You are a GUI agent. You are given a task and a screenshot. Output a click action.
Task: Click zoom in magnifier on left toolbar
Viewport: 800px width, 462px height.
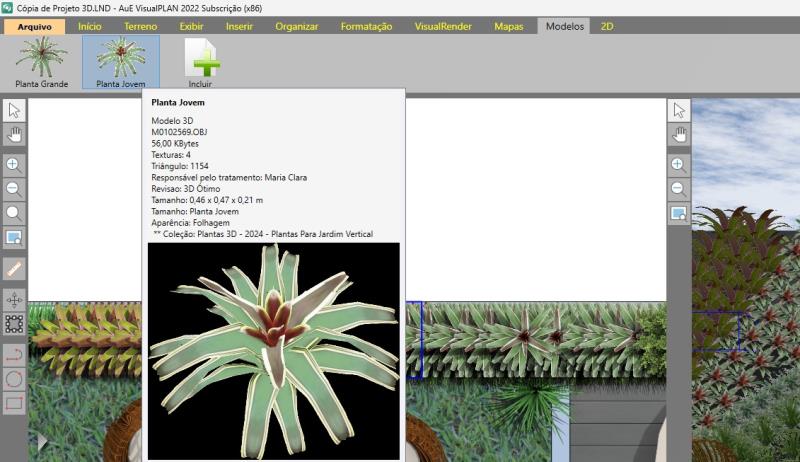point(14,165)
